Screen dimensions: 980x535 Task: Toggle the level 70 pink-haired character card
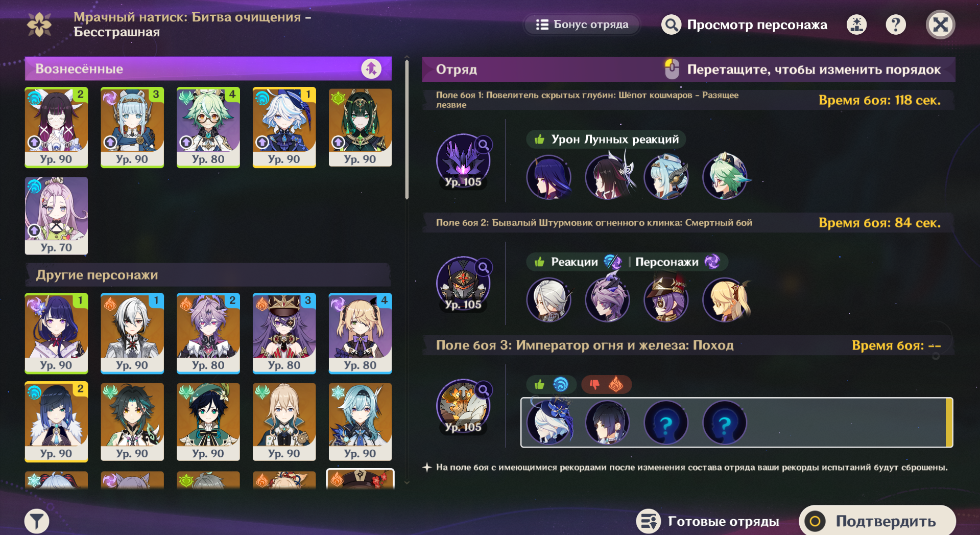(56, 216)
